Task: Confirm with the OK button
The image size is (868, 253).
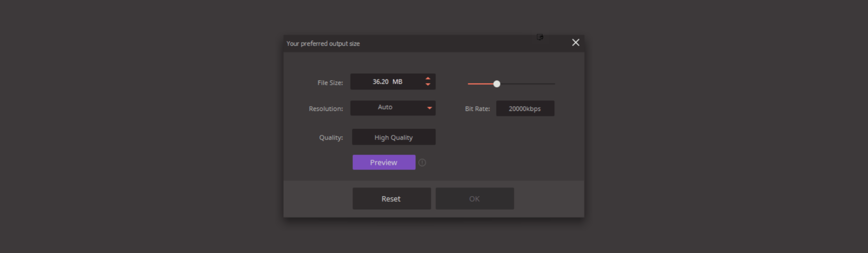Action: [475, 199]
